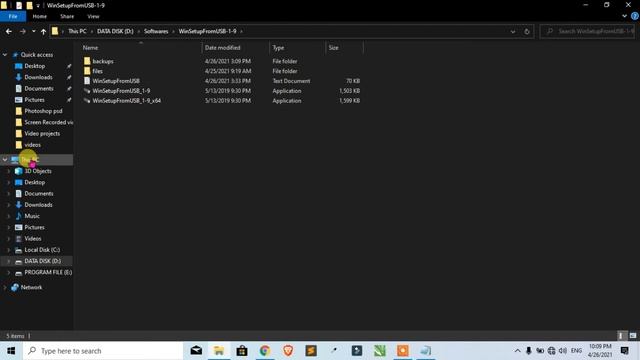Click DATA DISK (D:) in the breadcrumb
This screenshot has height=360, width=640.
tap(115, 31)
